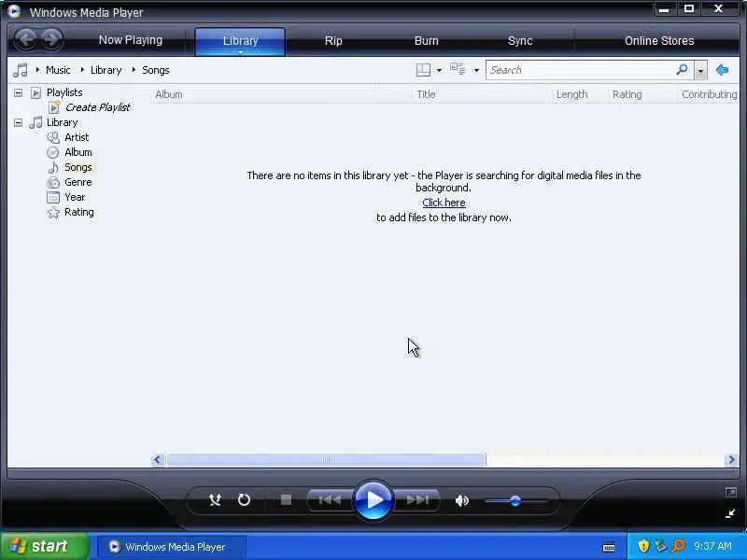The image size is (747, 560).
Task: Open the search options dropdown
Action: [700, 71]
